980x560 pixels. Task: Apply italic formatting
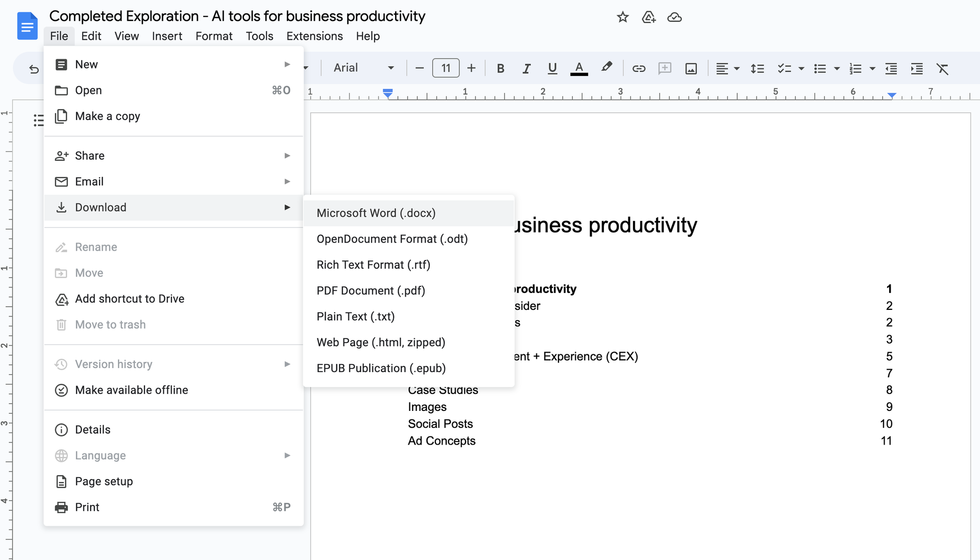click(526, 68)
